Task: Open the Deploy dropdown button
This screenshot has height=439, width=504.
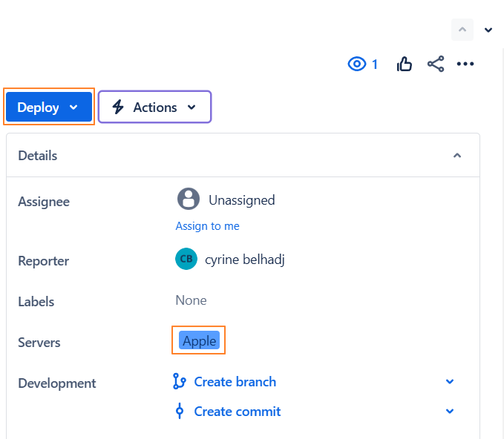Action: 48,108
